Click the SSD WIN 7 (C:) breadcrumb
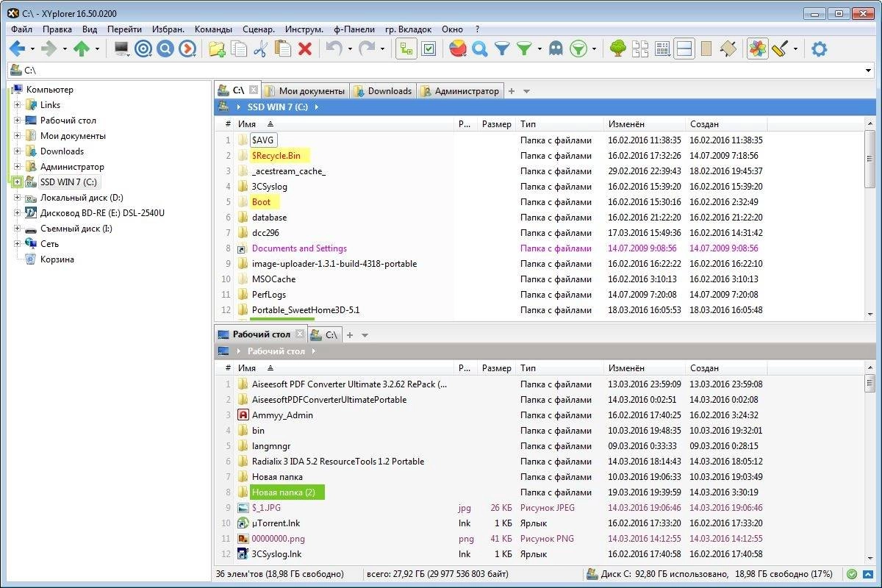 pyautogui.click(x=279, y=107)
